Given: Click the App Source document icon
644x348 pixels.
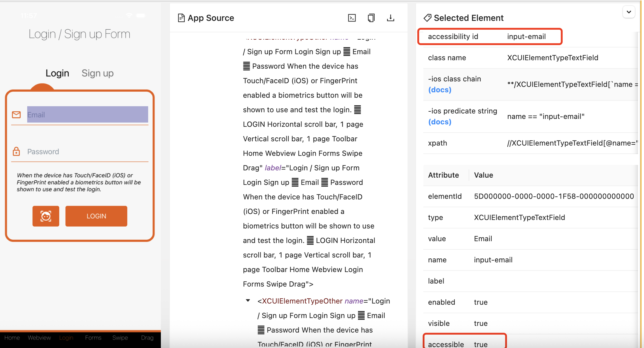Looking at the screenshot, I should 181,18.
